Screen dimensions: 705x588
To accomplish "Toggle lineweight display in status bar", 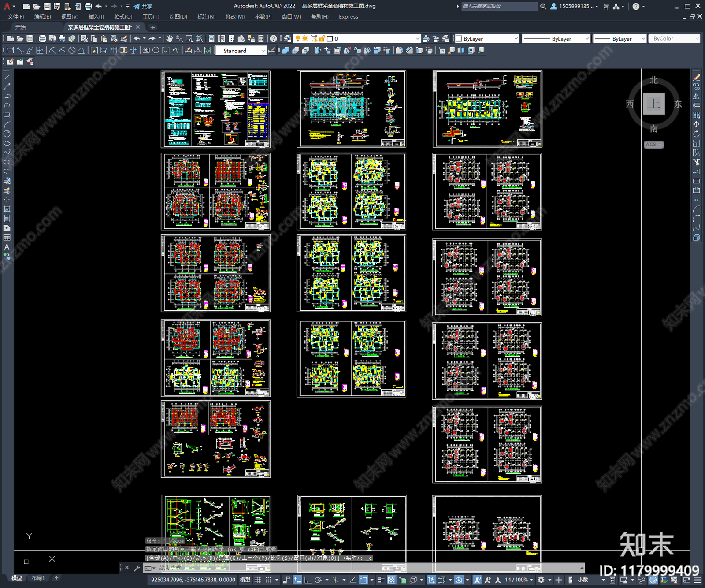I will (x=381, y=580).
